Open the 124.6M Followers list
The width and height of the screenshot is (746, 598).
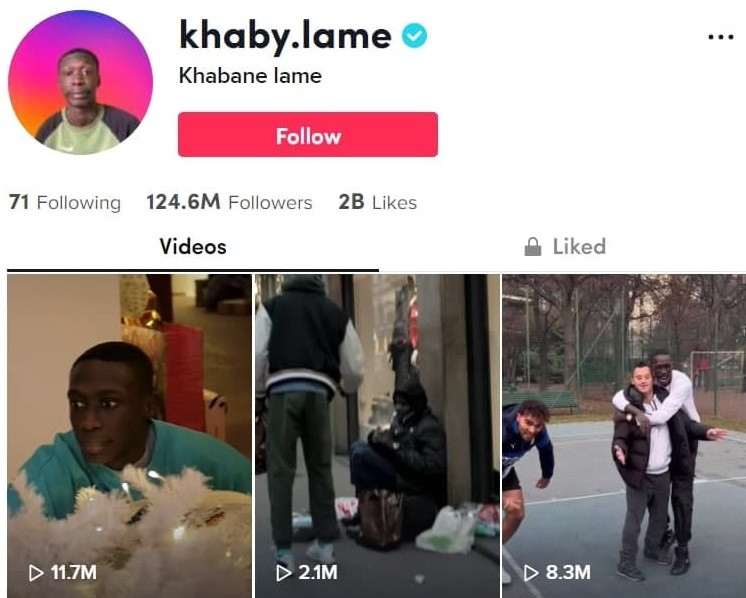point(229,202)
